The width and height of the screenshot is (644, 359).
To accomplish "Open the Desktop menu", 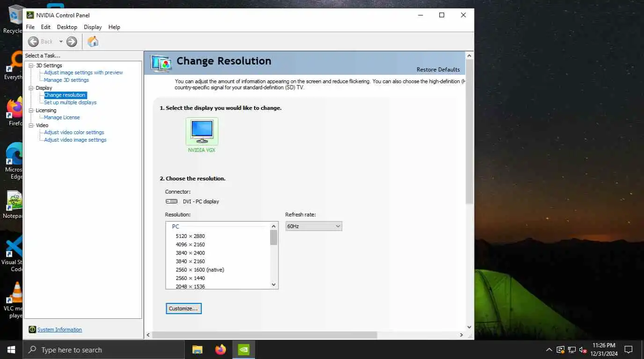I will (67, 27).
